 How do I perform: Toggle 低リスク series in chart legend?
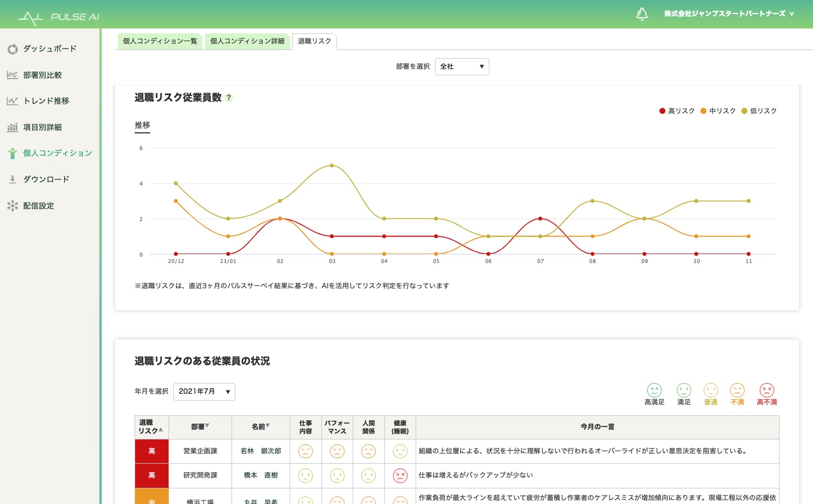tap(759, 111)
